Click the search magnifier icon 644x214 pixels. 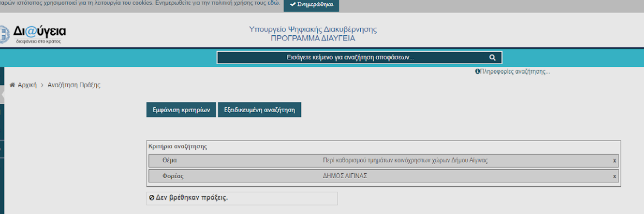[492, 58]
